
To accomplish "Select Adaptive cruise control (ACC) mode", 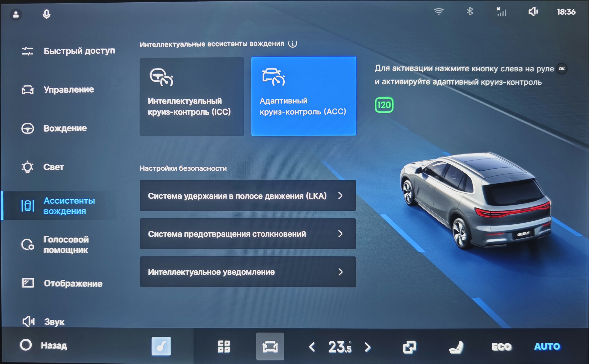I will (303, 97).
